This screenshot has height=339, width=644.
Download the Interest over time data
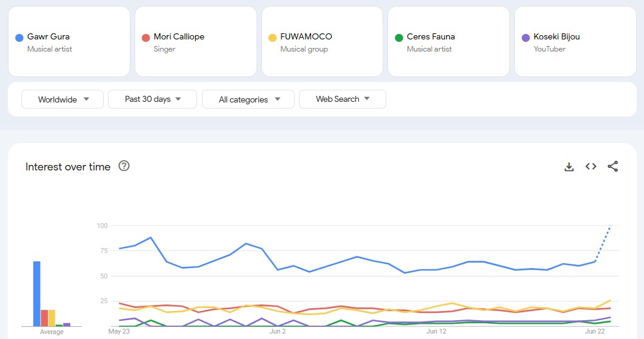tap(569, 167)
